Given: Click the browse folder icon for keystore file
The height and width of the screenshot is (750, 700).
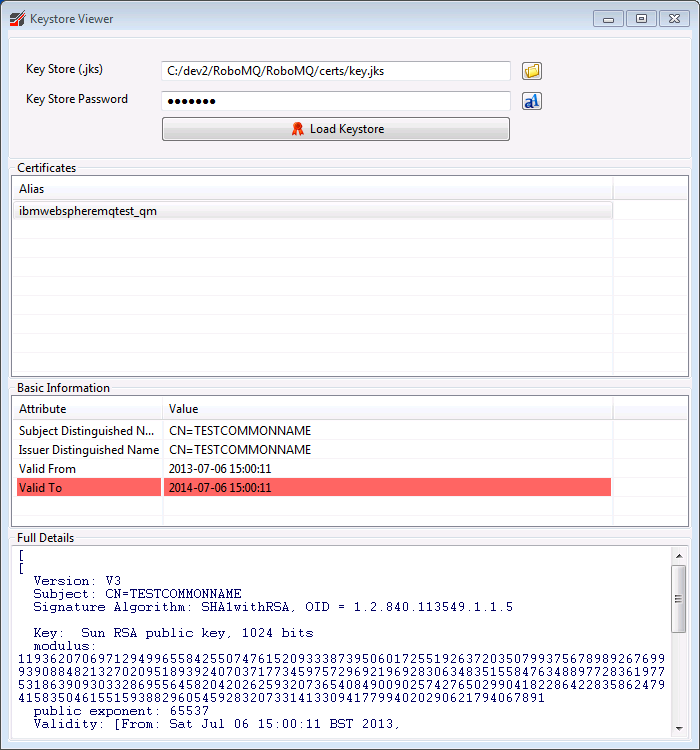Looking at the screenshot, I should tap(532, 71).
